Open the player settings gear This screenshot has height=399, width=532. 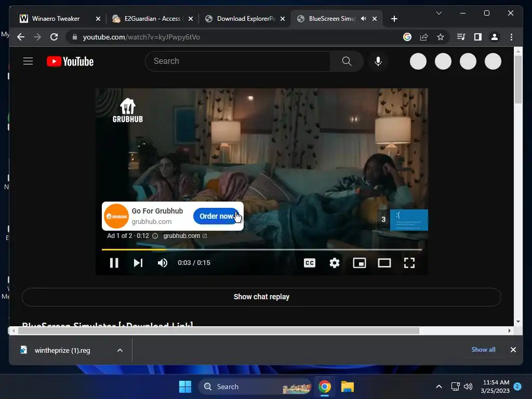click(335, 263)
